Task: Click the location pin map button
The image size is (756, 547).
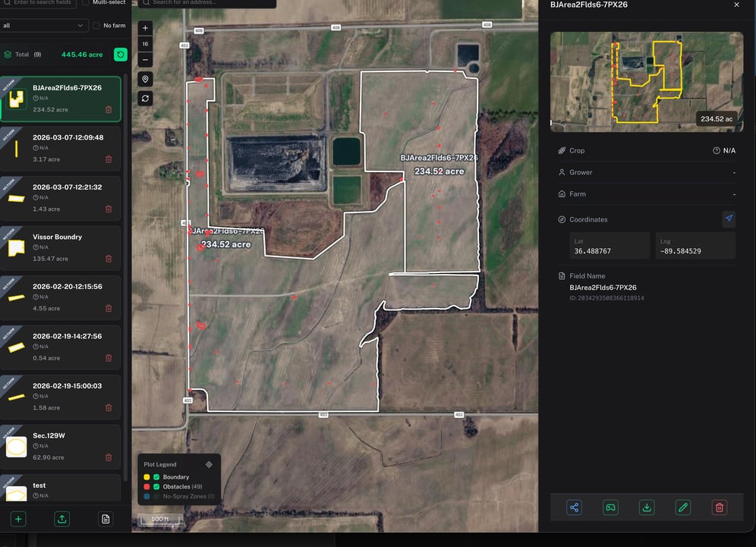Action: (145, 79)
